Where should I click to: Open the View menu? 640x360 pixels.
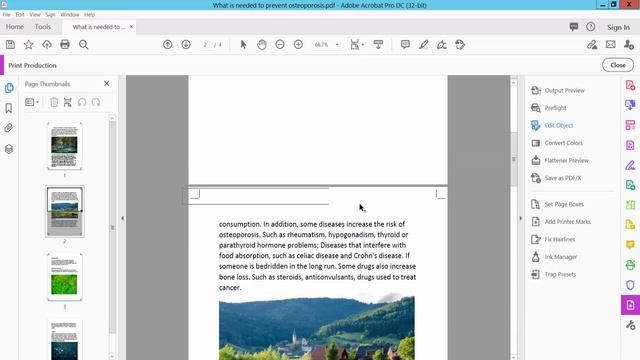35,14
